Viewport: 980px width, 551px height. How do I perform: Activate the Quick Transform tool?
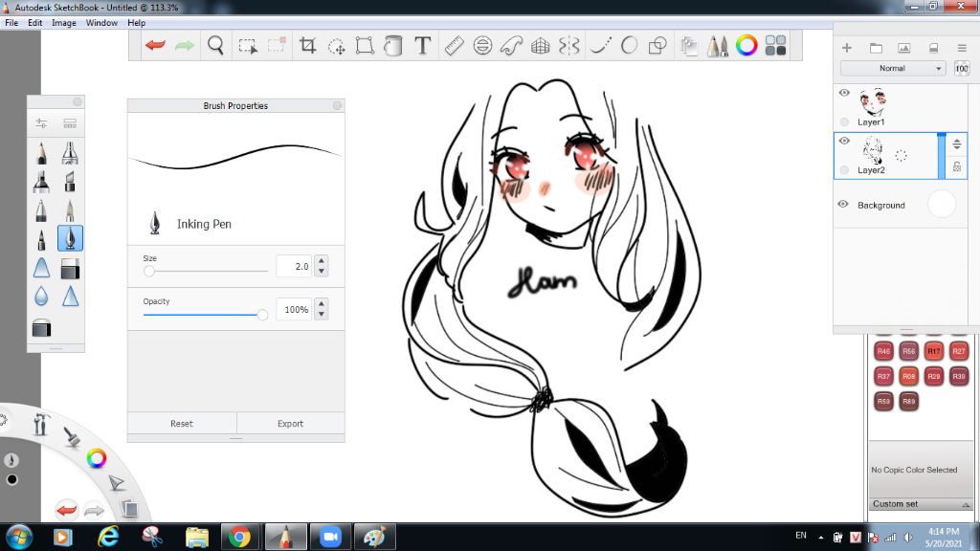336,46
